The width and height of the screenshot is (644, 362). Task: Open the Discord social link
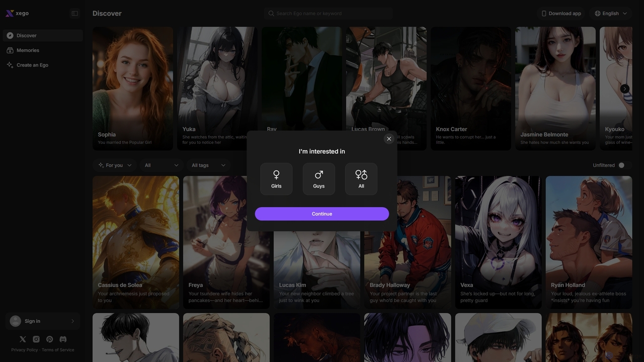(63, 339)
